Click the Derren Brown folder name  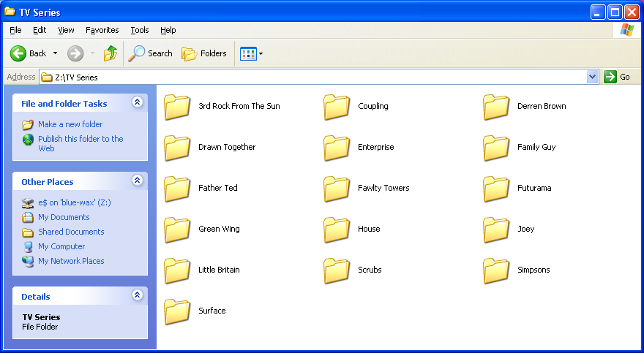[542, 106]
